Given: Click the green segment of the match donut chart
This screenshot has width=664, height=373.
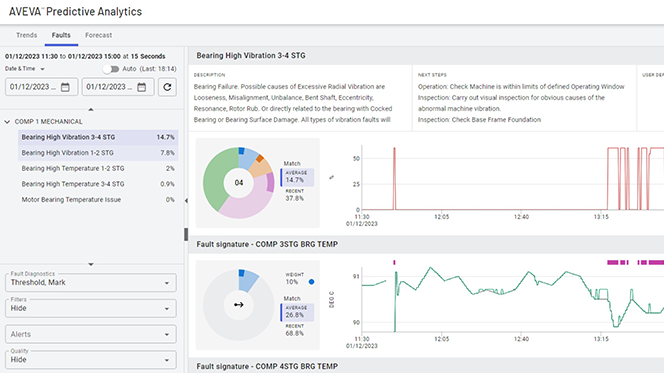Looking at the screenshot, I should pos(215,178).
